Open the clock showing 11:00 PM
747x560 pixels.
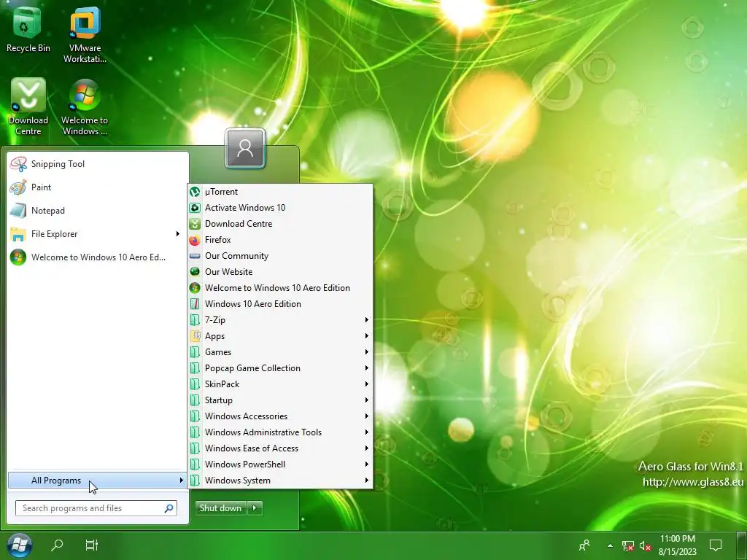click(x=677, y=545)
